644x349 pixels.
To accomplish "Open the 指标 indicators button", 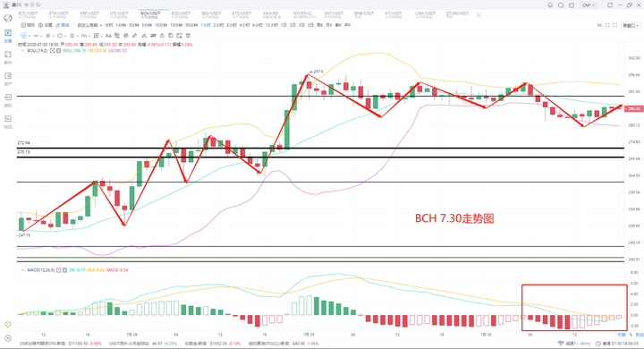I will pyautogui.click(x=28, y=25).
